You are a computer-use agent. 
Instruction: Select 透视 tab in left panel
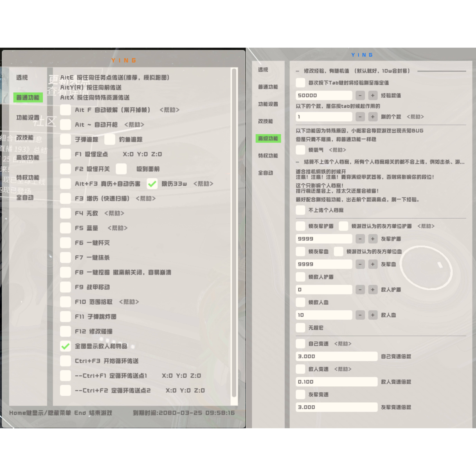22,78
